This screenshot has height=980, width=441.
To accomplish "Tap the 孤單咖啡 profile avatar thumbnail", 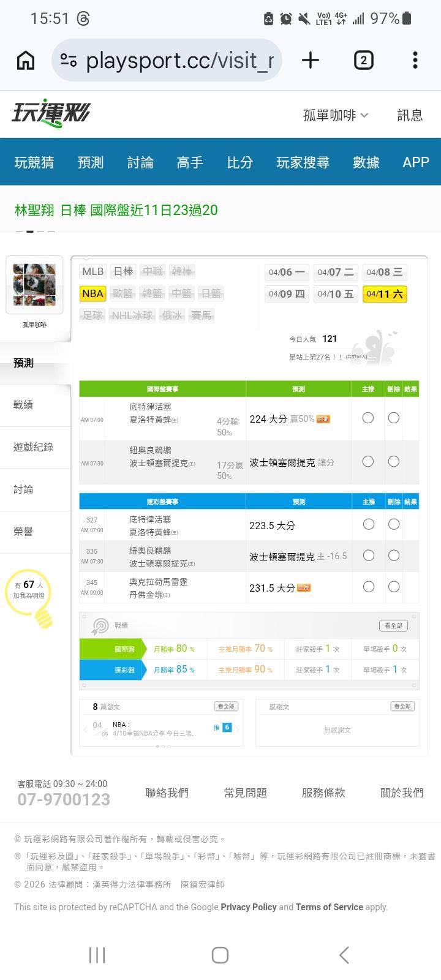I will click(35, 285).
